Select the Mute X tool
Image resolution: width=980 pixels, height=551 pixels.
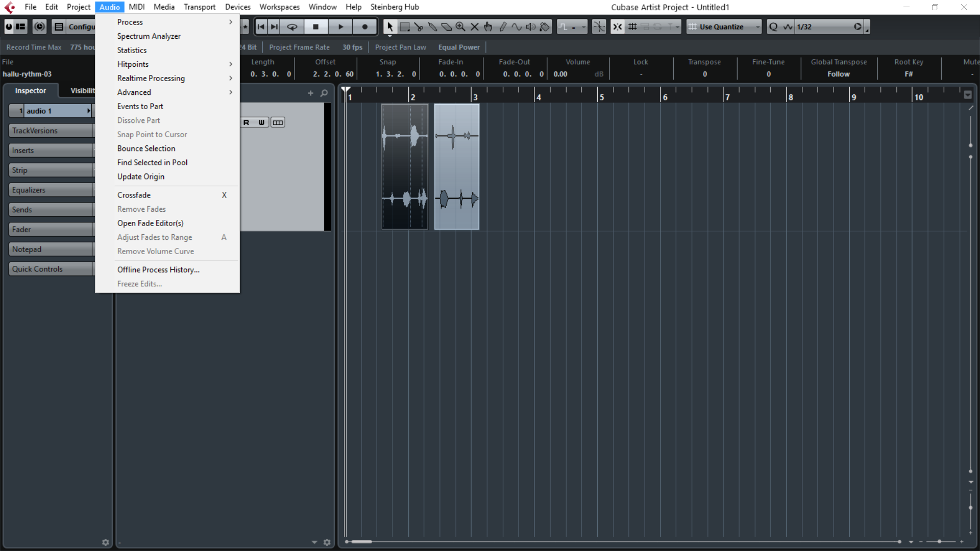[474, 27]
